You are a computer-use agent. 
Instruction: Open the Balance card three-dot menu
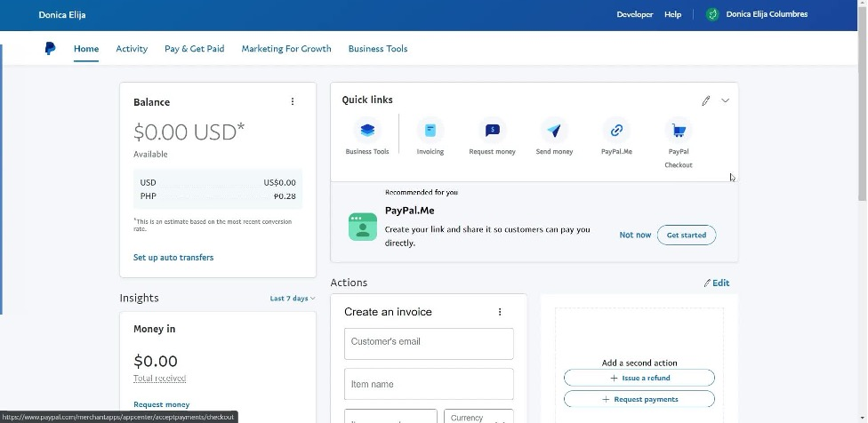tap(293, 101)
